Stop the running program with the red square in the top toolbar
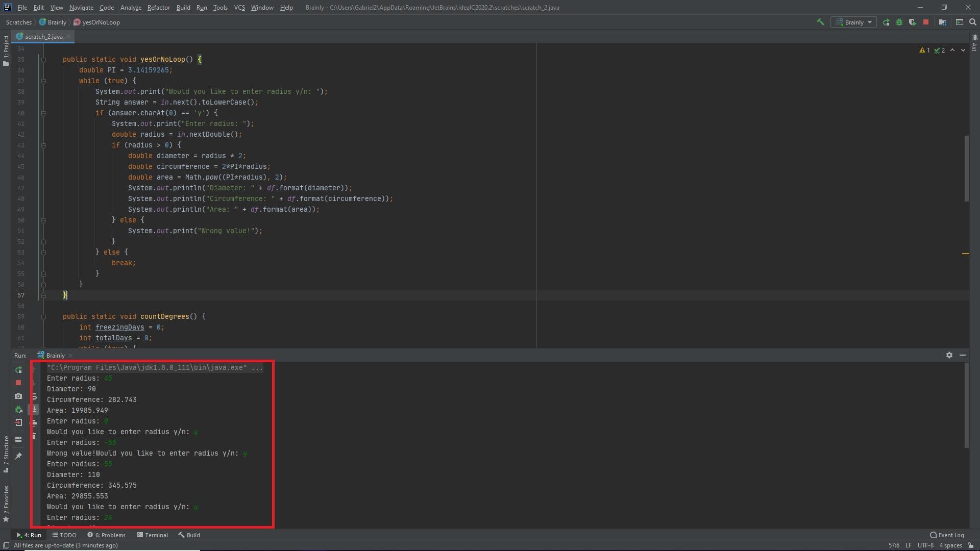Screen dimensions: 980x551 pos(926,22)
